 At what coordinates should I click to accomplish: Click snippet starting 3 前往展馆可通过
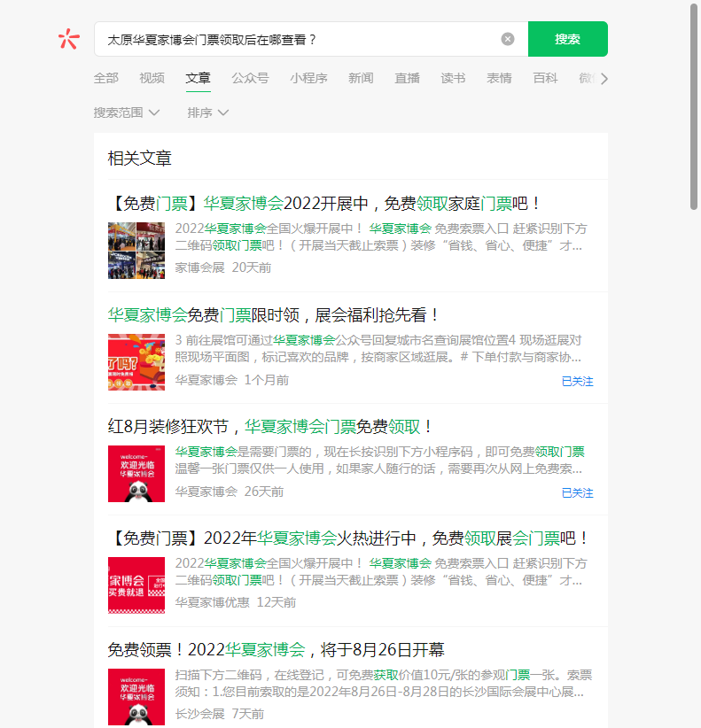pyautogui.click(x=378, y=349)
